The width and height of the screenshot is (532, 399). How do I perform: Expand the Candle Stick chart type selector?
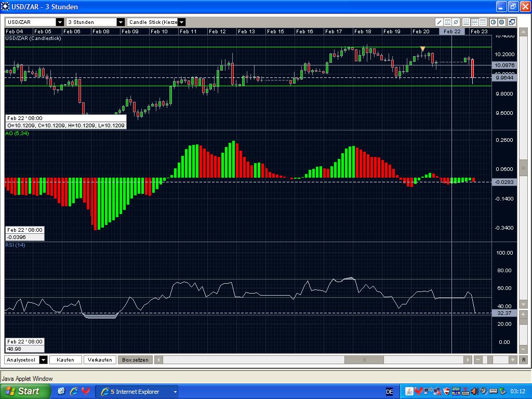tap(181, 22)
